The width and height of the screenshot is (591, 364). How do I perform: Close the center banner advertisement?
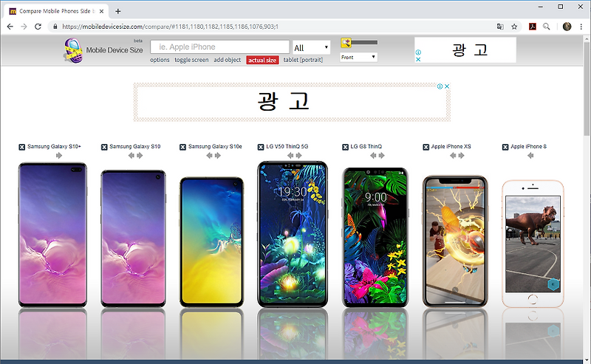click(447, 86)
